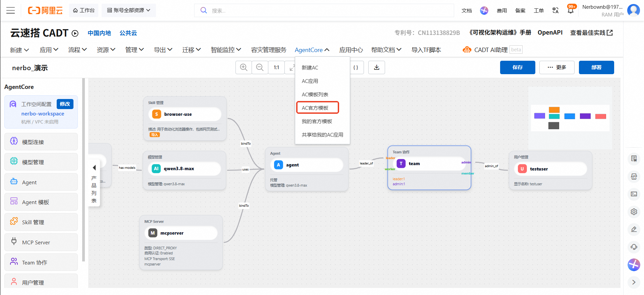The width and height of the screenshot is (644, 295).
Task: Open the 工作台 button
Action: click(84, 10)
